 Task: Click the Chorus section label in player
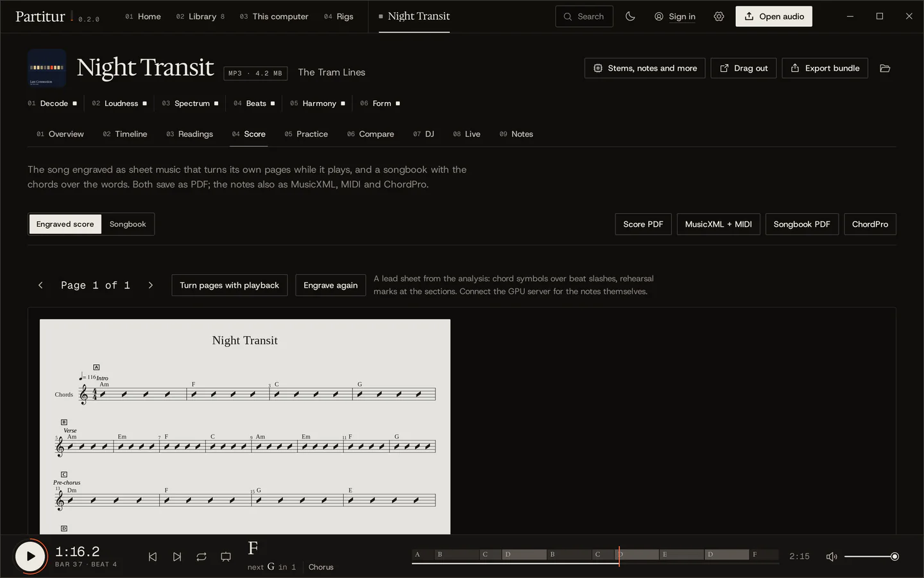coord(321,567)
